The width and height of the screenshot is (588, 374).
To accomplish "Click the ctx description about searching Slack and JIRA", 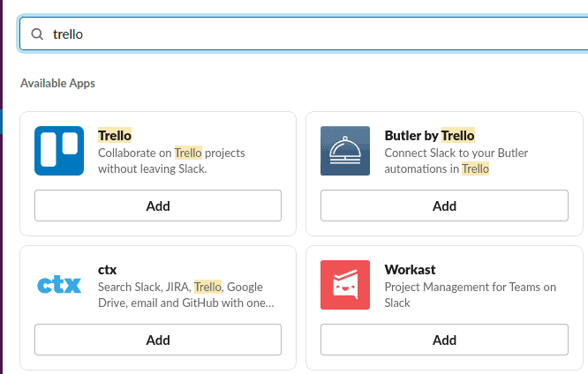I will 186,295.
